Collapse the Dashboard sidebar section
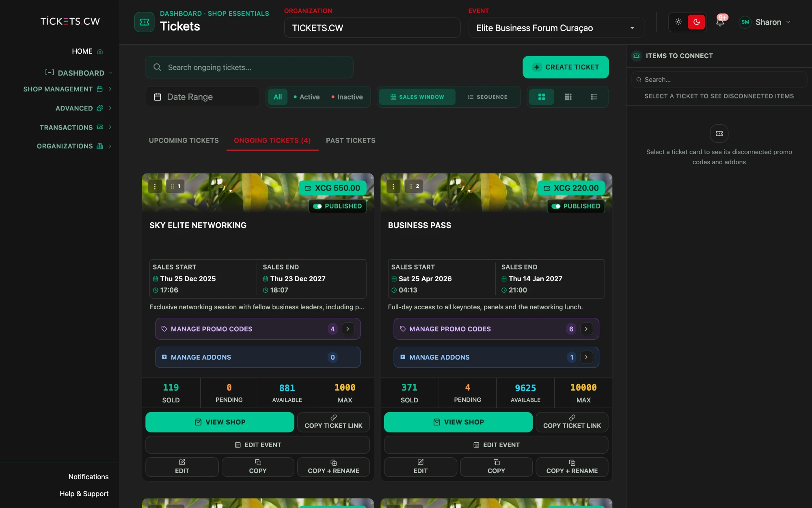Viewport: 812px width, 508px height. [78, 73]
